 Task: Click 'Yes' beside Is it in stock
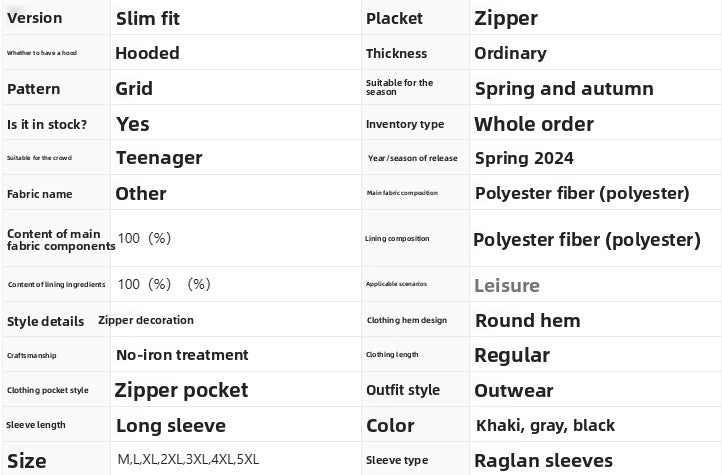click(133, 124)
